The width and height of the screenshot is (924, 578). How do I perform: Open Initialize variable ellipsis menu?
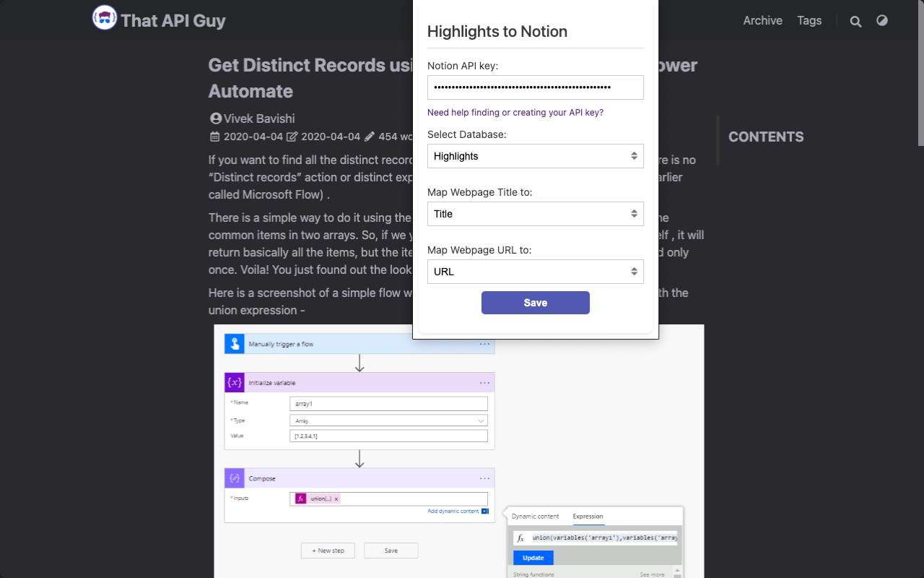click(484, 382)
